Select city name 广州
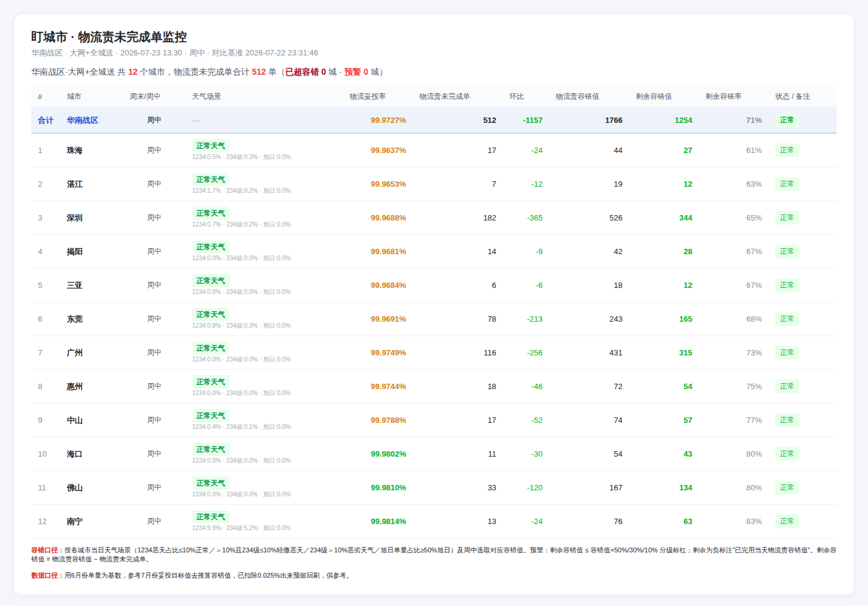This screenshot has height=606, width=868. click(75, 353)
